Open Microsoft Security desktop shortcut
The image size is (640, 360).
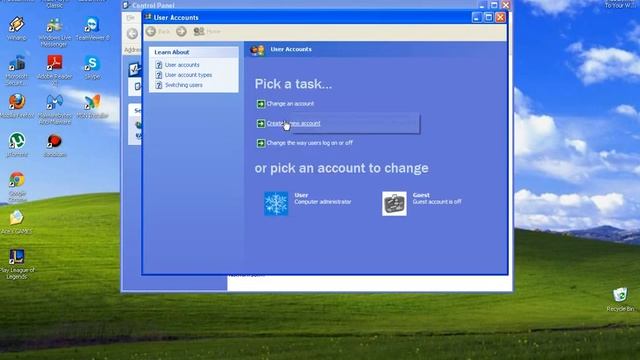[x=17, y=70]
